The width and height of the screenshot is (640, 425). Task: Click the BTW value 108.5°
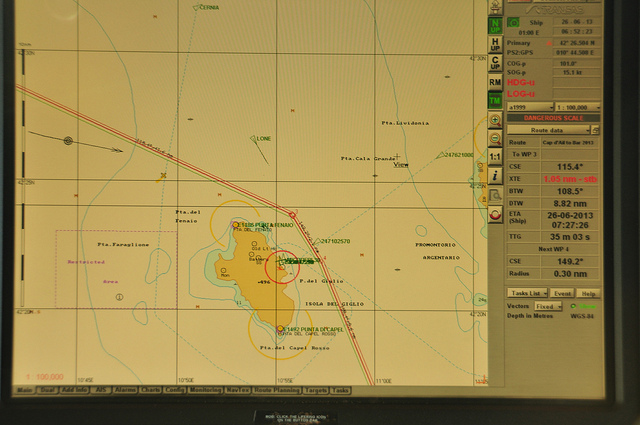(x=570, y=191)
